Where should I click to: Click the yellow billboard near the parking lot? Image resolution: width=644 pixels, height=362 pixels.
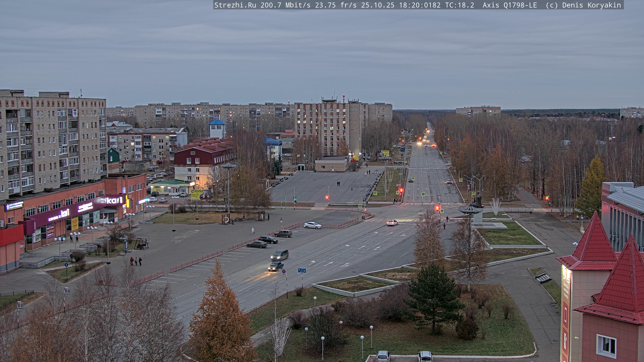pyautogui.click(x=197, y=194)
